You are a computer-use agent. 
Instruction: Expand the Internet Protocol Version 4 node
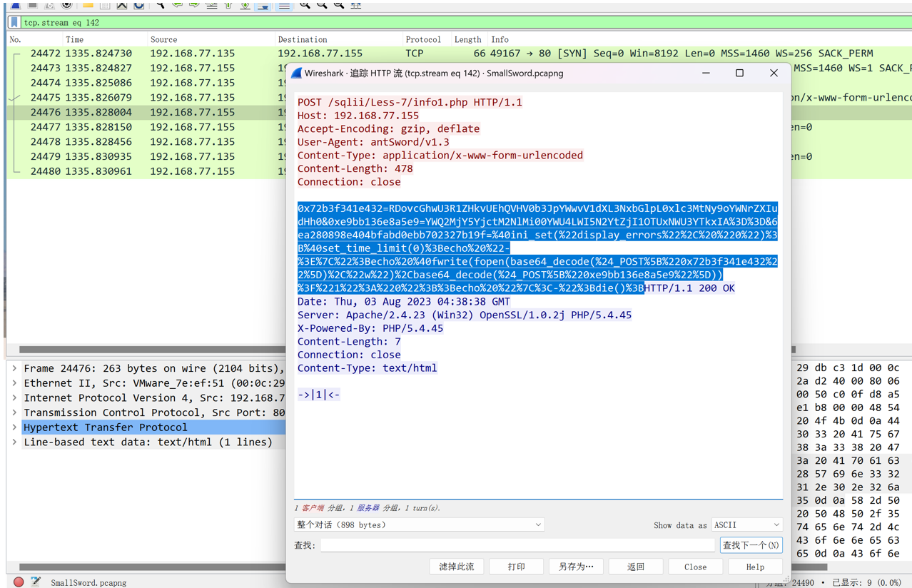[14, 398]
